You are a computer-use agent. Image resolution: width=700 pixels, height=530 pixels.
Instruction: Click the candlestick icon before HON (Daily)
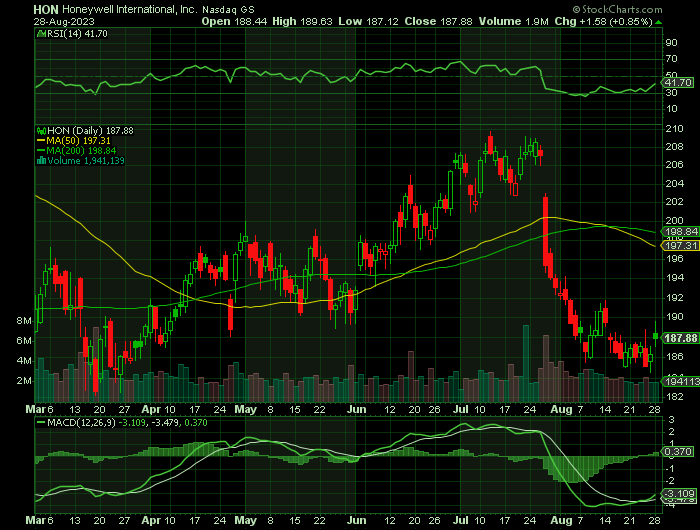pyautogui.click(x=41, y=131)
